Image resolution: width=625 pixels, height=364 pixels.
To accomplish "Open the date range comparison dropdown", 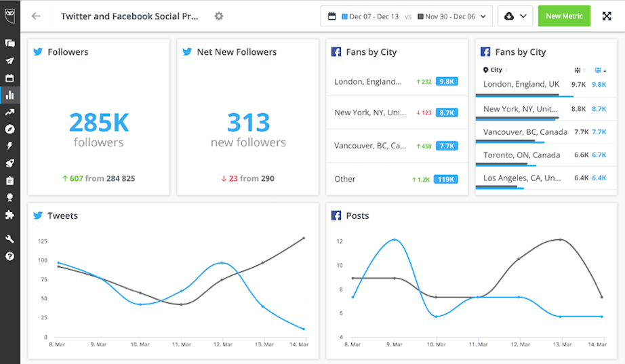I will click(405, 16).
